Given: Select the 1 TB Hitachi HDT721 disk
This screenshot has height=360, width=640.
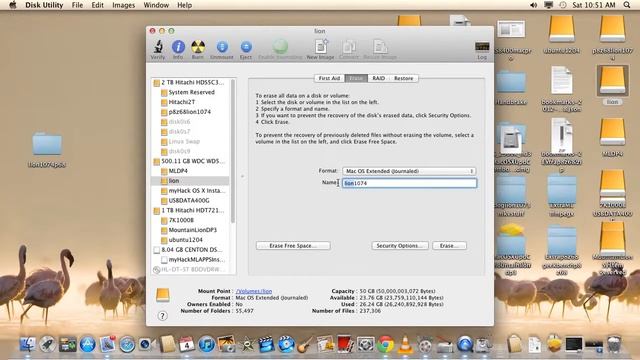Looking at the screenshot, I should click(189, 210).
